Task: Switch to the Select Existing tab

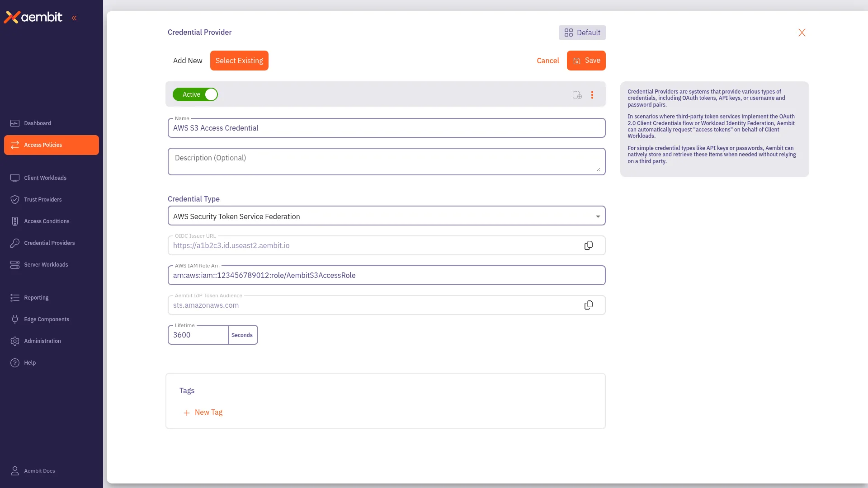Action: 239,61
